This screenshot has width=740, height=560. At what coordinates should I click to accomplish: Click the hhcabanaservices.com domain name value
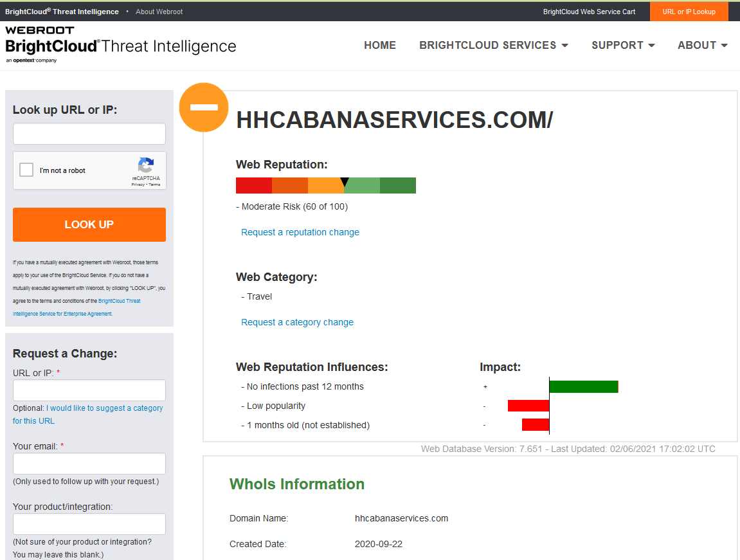tap(402, 518)
